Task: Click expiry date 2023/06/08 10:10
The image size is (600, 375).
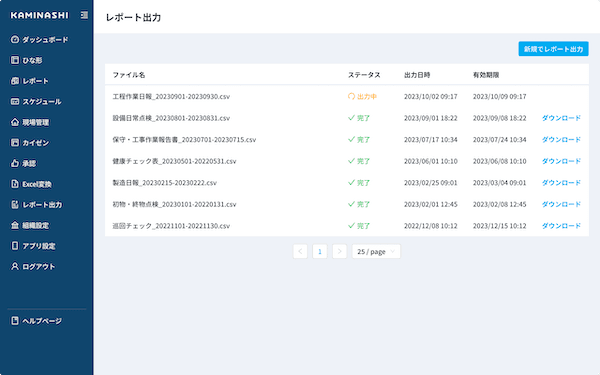Action: tap(499, 161)
